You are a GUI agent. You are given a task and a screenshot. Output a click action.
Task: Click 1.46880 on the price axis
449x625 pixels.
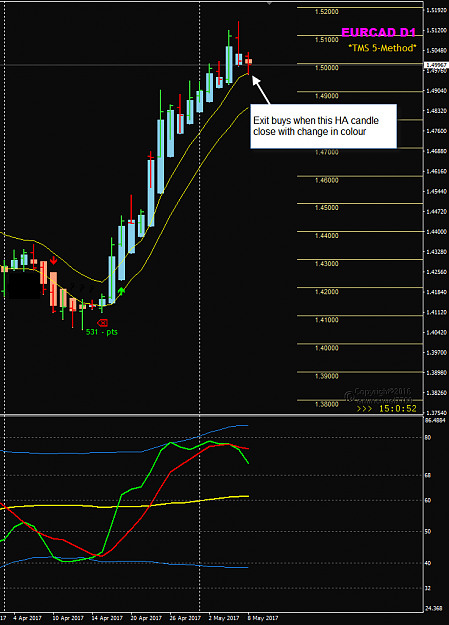coord(436,151)
